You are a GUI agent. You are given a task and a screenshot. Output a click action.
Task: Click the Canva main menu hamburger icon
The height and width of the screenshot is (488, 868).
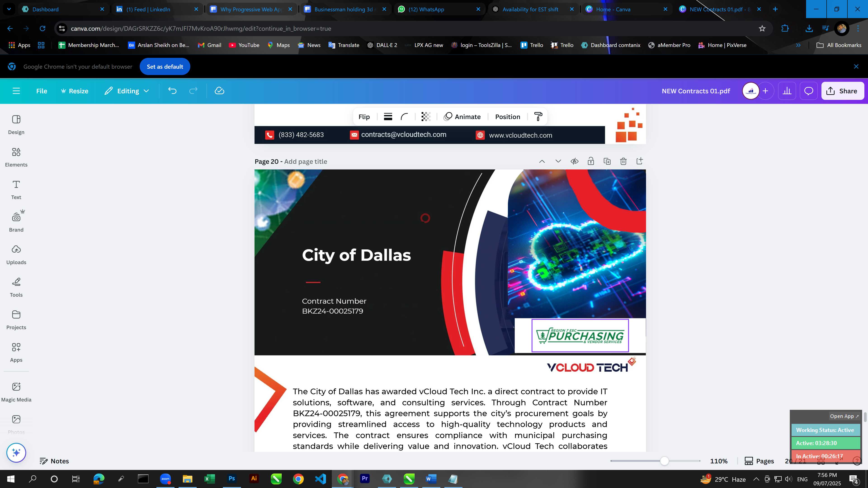pyautogui.click(x=16, y=91)
